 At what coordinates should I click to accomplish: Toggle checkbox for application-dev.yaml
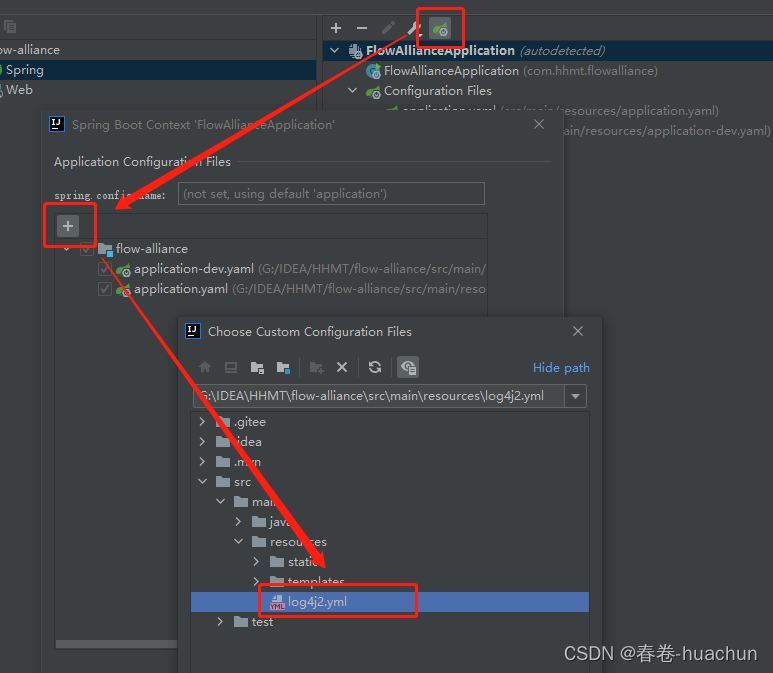click(105, 269)
